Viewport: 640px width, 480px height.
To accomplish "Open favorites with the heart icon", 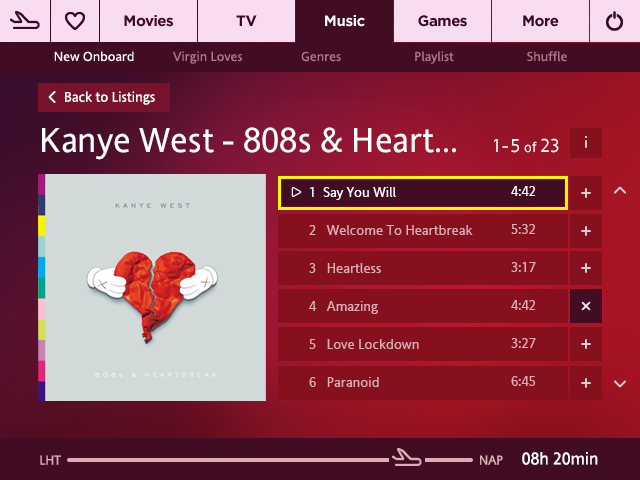I will [x=75, y=21].
